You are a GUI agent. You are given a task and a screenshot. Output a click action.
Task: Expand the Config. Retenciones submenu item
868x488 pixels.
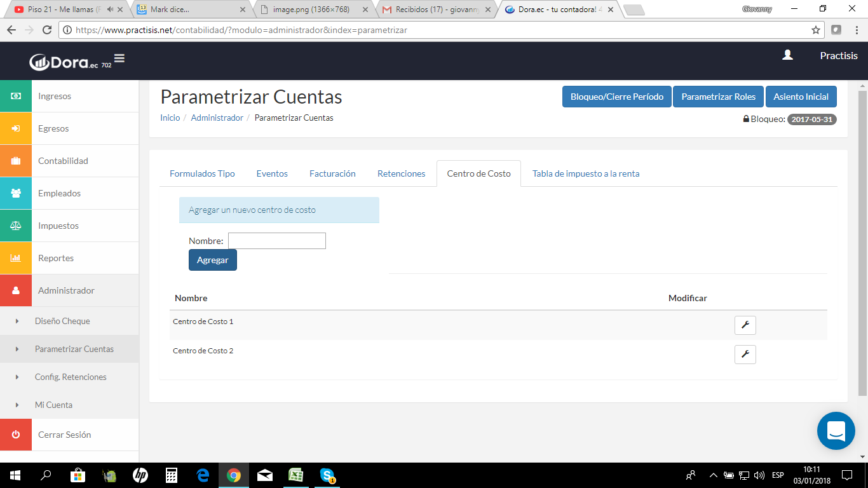point(69,377)
